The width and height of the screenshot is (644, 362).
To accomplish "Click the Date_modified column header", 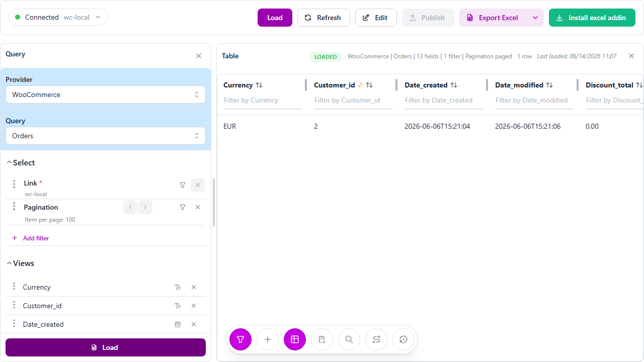I will pyautogui.click(x=519, y=85).
